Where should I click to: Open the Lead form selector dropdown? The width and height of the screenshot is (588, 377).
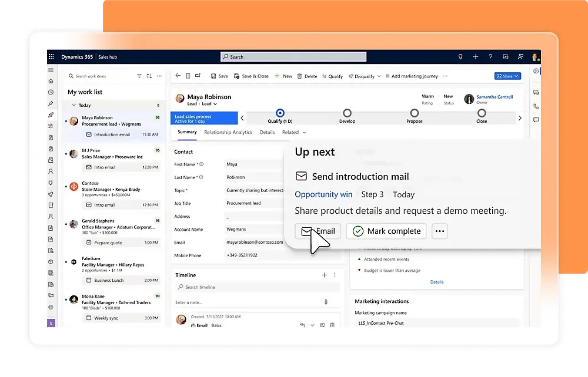tap(215, 104)
